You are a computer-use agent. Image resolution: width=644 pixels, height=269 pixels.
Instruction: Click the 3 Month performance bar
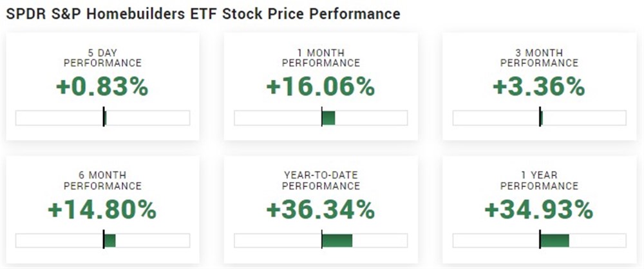click(x=539, y=118)
